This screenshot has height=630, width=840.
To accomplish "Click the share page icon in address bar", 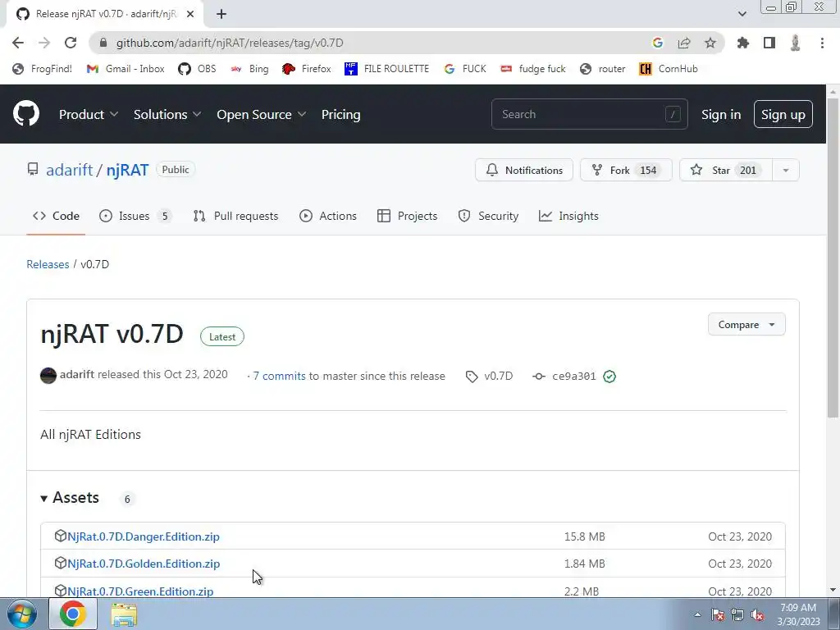I will click(684, 43).
